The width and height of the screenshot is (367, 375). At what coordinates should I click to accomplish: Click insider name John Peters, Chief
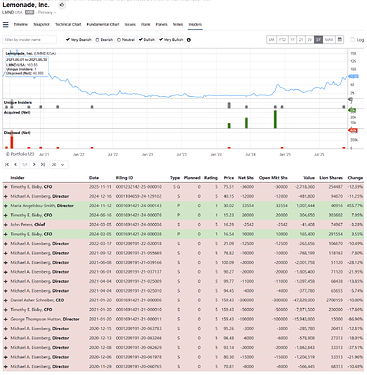pos(28,225)
